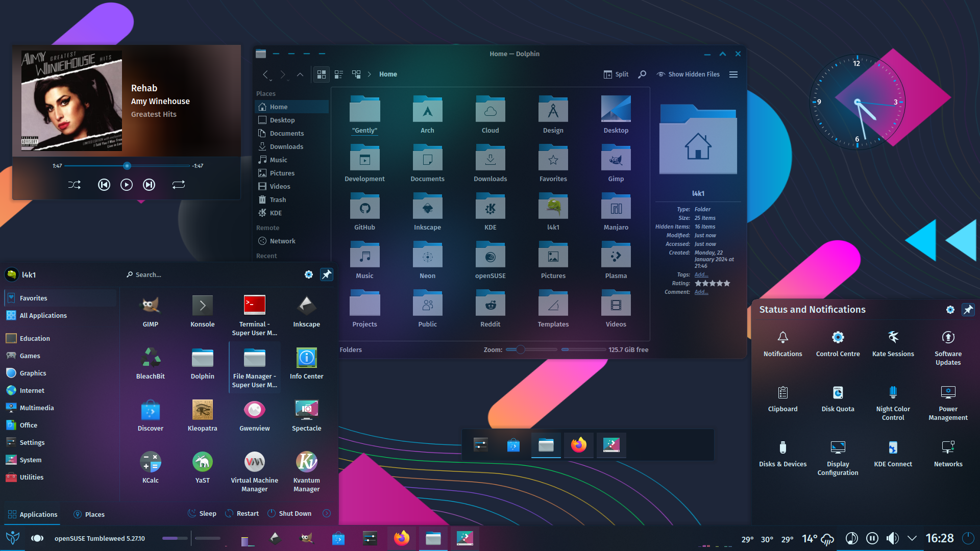Click the Dolphin zoom slider
Image resolution: width=980 pixels, height=551 pixels.
(x=531, y=349)
